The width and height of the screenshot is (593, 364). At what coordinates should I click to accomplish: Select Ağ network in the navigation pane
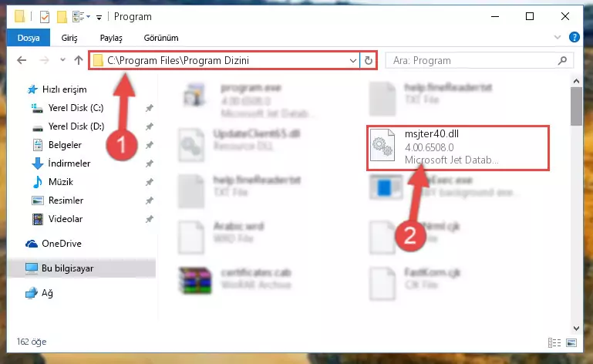(47, 293)
